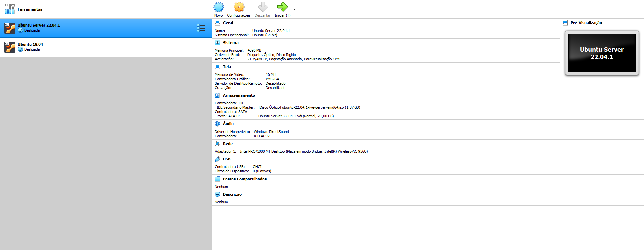Open the Descrição section header link
644x250 pixels.
point(232,194)
